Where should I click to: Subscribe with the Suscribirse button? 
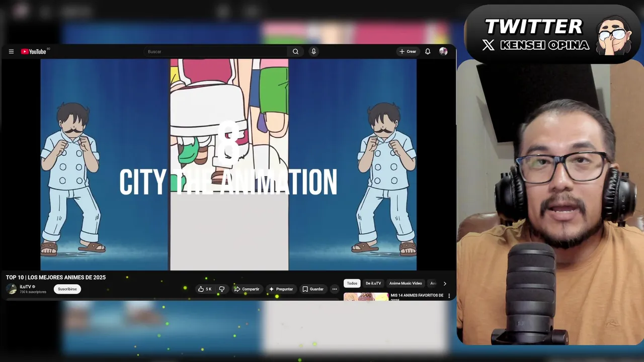click(x=67, y=289)
